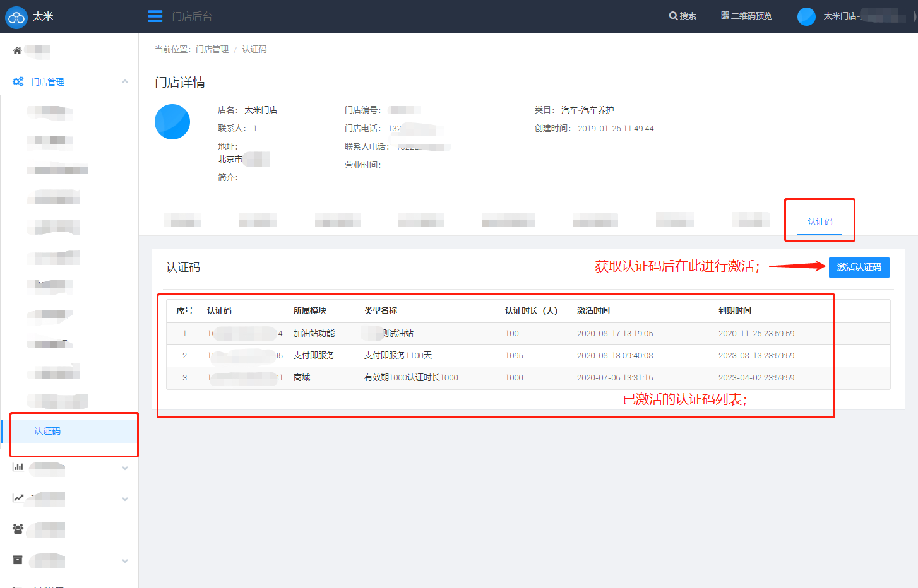Image resolution: width=918 pixels, height=588 pixels.
Task: Click the user avatar in header
Action: (x=806, y=16)
